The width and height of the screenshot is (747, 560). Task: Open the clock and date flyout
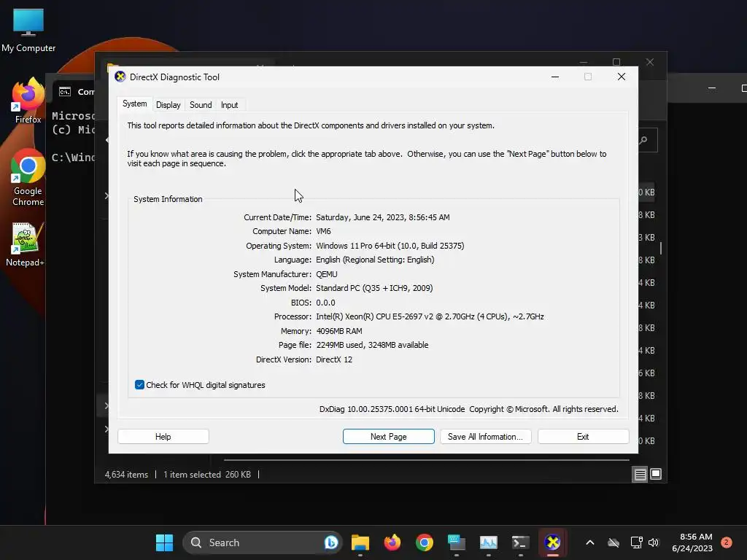pyautogui.click(x=692, y=542)
